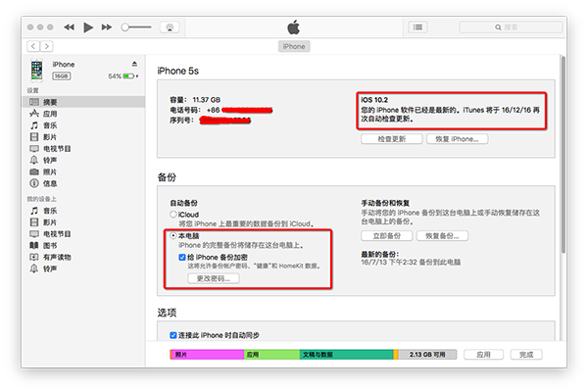Eject the iPhone with eject icon
This screenshot has width=588, height=392.
point(134,64)
